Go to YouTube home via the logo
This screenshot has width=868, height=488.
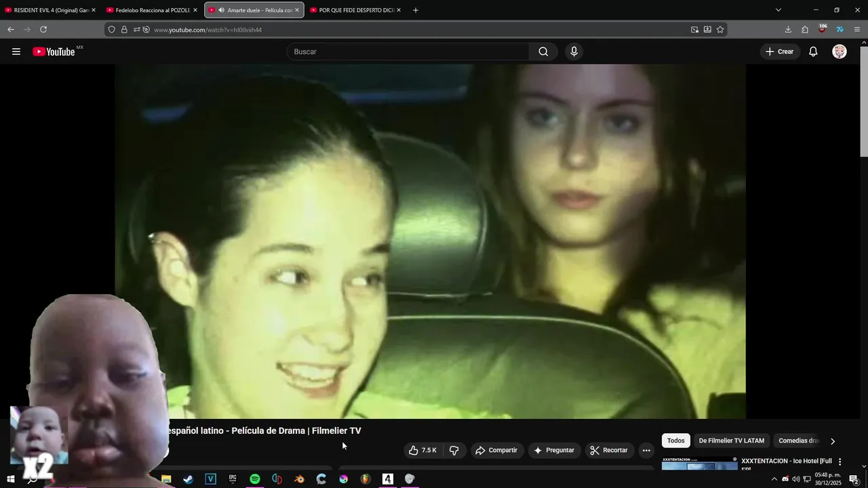click(x=54, y=52)
